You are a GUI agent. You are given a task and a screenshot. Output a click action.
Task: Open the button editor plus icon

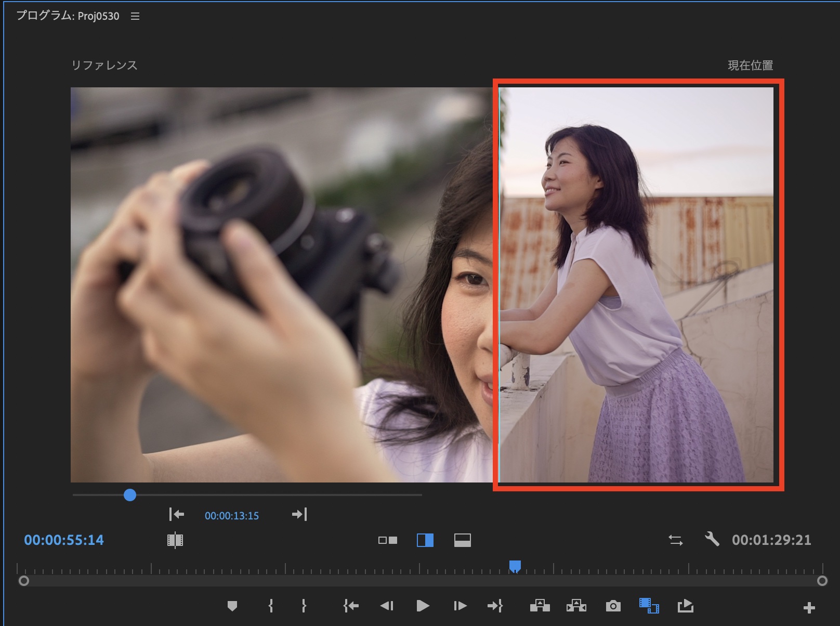(x=809, y=607)
